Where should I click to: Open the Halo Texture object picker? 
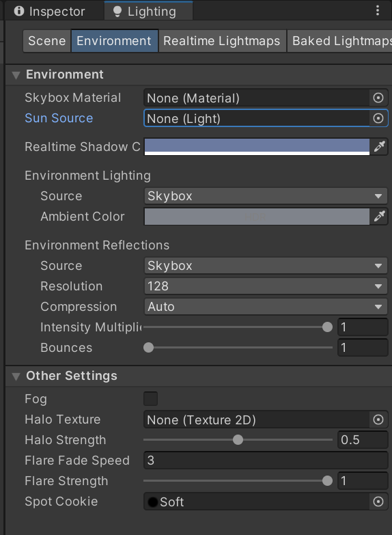pos(378,420)
